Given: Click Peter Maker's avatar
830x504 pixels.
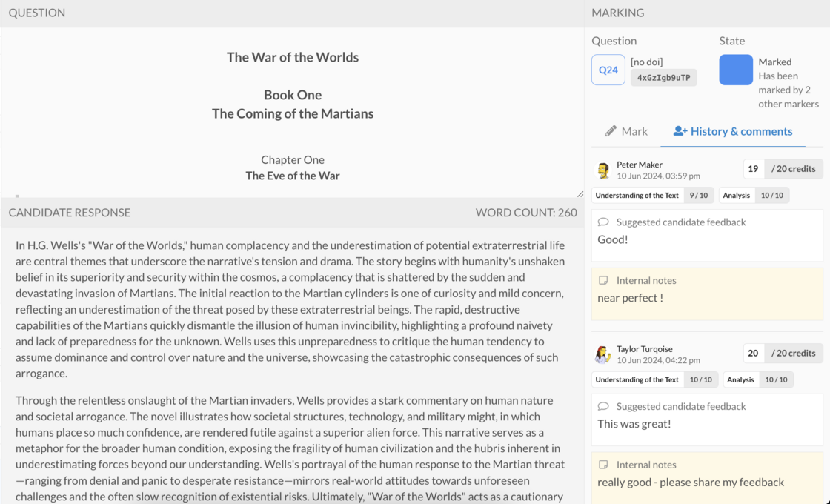Looking at the screenshot, I should (x=603, y=170).
